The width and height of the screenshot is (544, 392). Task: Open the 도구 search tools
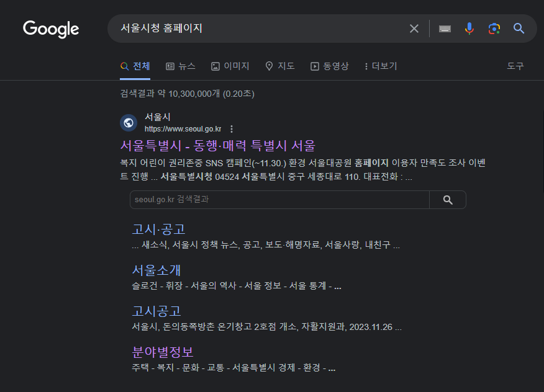[515, 66]
